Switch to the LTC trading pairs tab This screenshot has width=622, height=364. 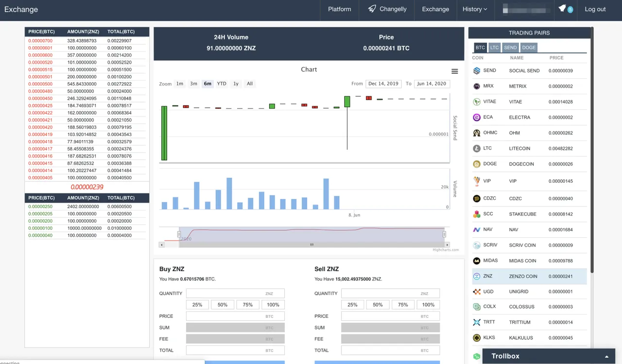494,48
